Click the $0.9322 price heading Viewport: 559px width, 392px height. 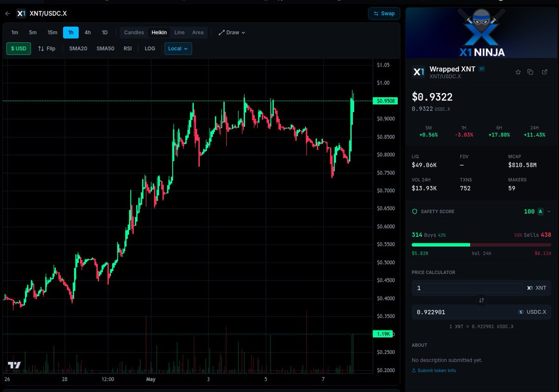(x=432, y=97)
